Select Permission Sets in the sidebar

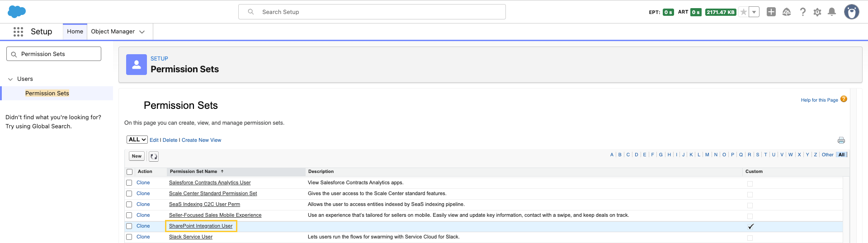pos(47,93)
